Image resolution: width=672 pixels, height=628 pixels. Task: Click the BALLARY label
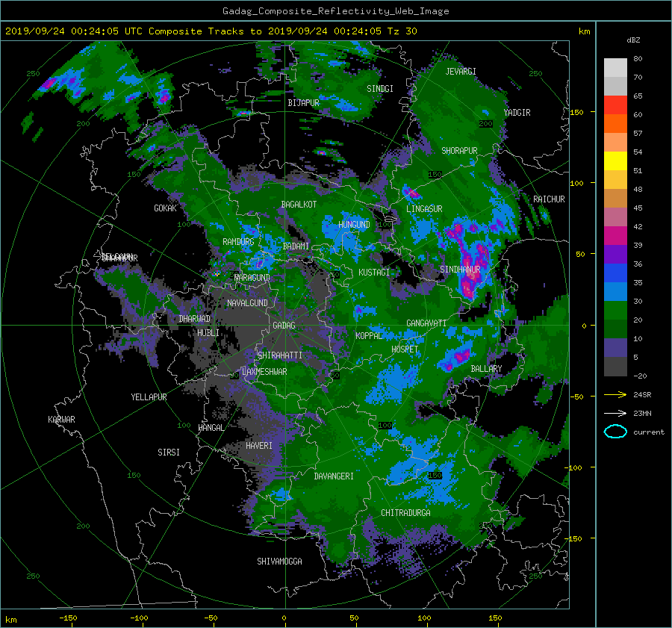pos(486,369)
